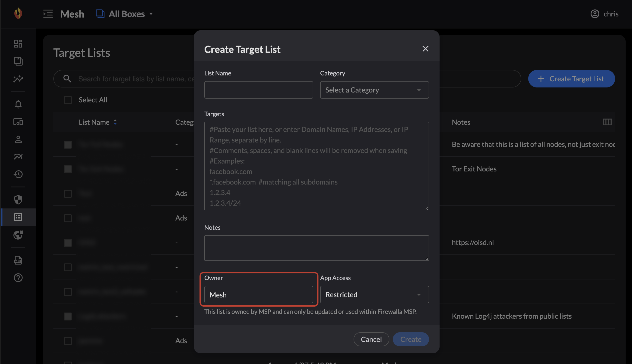Image resolution: width=632 pixels, height=364 pixels.
Task: Expand the App Access Restricted dropdown
Action: [374, 294]
